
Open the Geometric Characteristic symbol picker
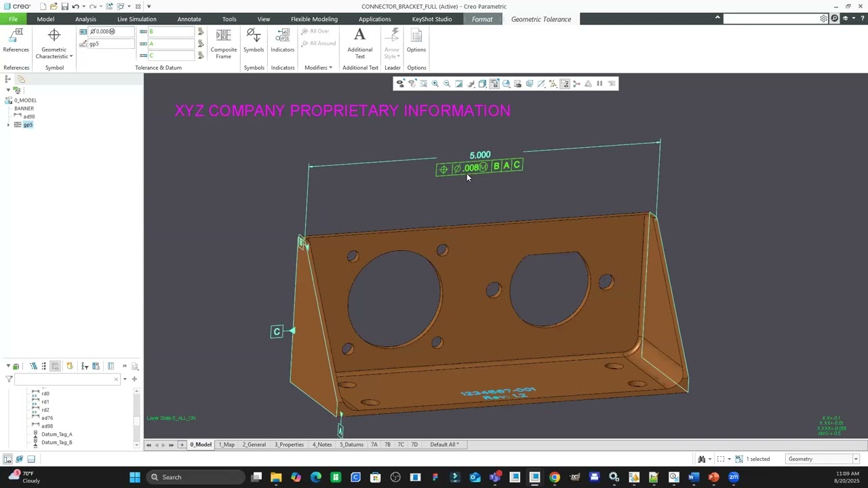[54, 44]
